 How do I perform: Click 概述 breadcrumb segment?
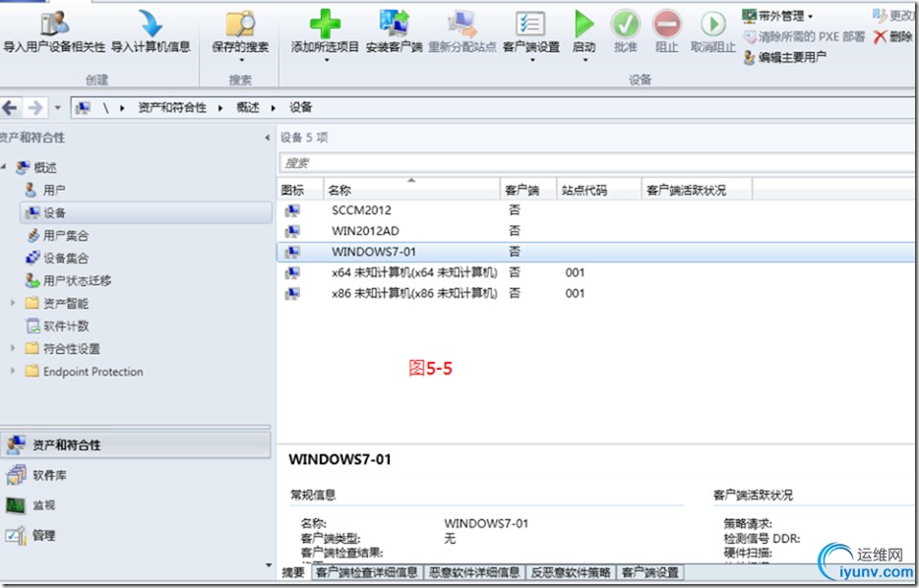[x=248, y=108]
